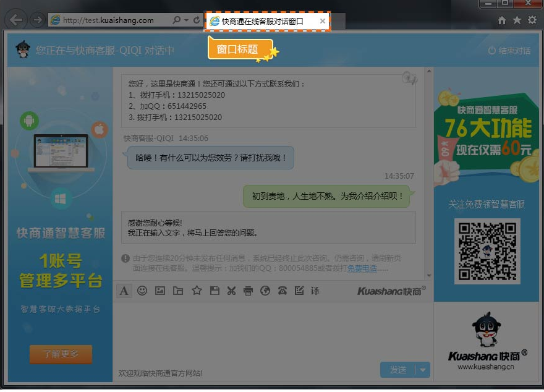Click the 发送 send button

pyautogui.click(x=398, y=370)
